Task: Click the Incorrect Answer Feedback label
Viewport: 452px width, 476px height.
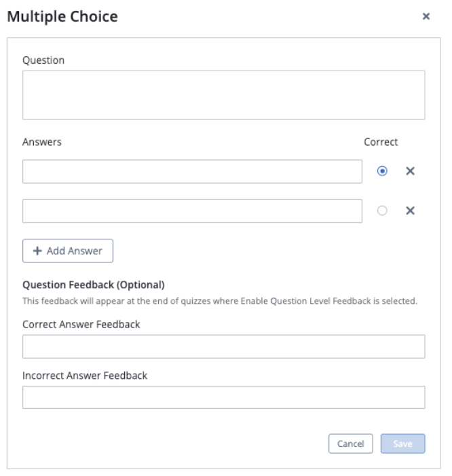Action: coord(85,375)
